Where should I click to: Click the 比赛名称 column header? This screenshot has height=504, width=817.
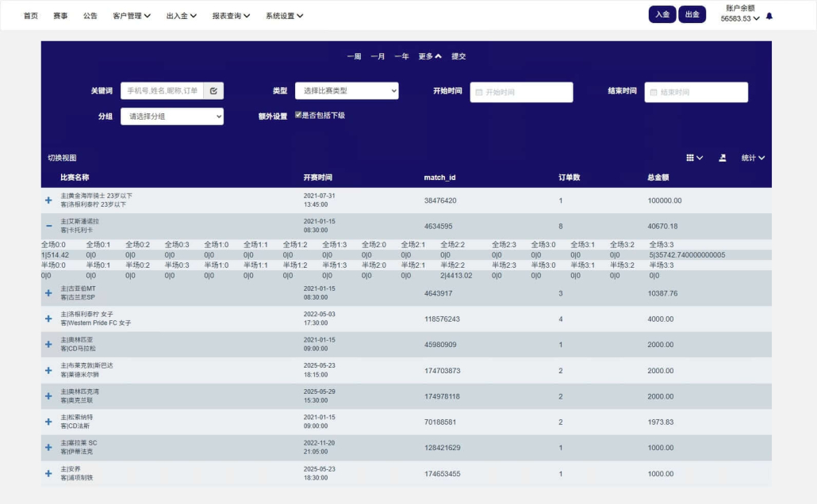click(x=75, y=178)
